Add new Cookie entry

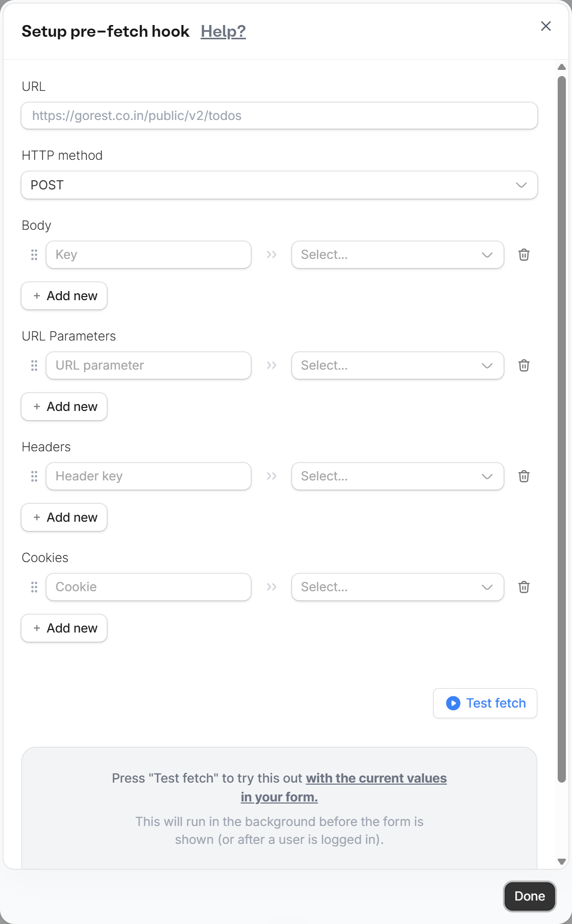tap(64, 628)
